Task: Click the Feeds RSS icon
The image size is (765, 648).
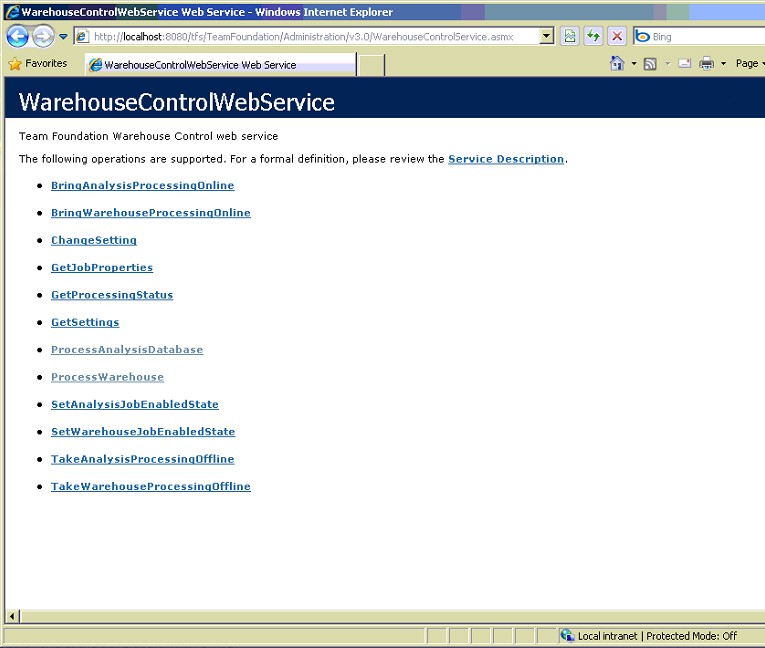Action: click(650, 64)
